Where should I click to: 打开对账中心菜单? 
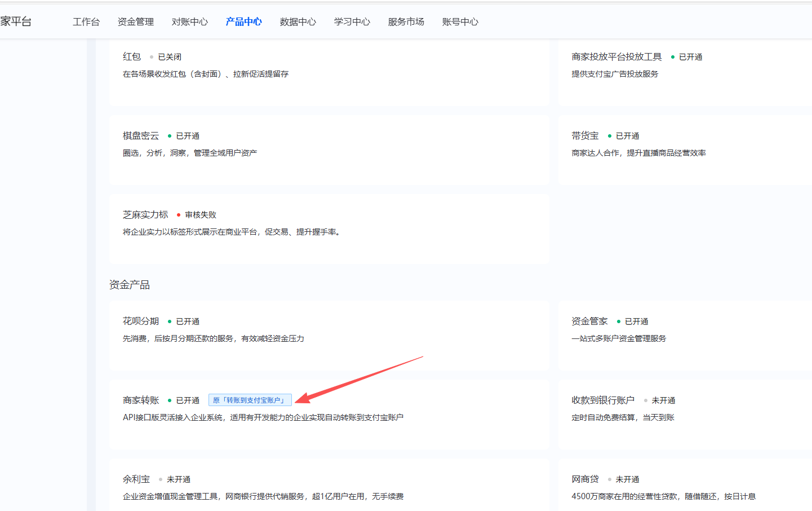tap(189, 21)
